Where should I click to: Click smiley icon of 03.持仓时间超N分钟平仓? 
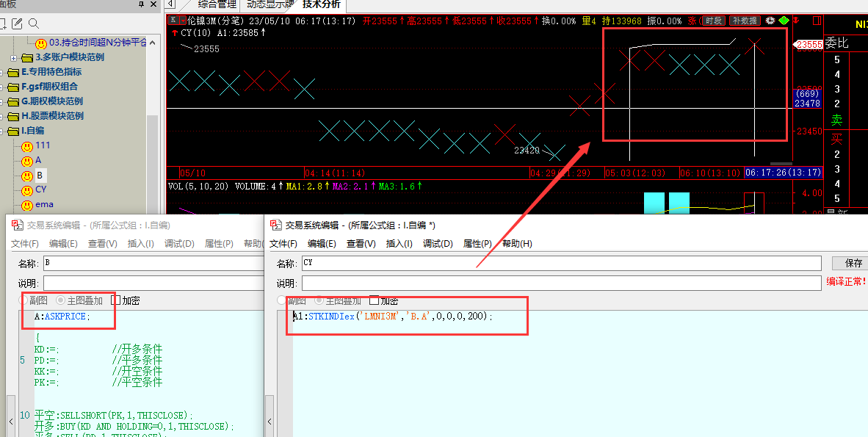[x=41, y=43]
